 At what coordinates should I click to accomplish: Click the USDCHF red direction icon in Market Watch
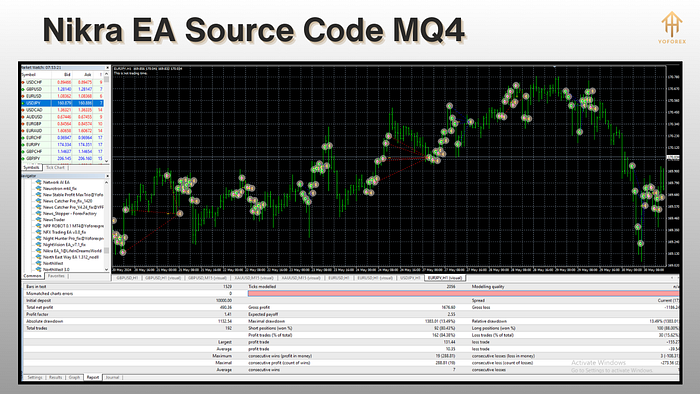pyautogui.click(x=23, y=82)
